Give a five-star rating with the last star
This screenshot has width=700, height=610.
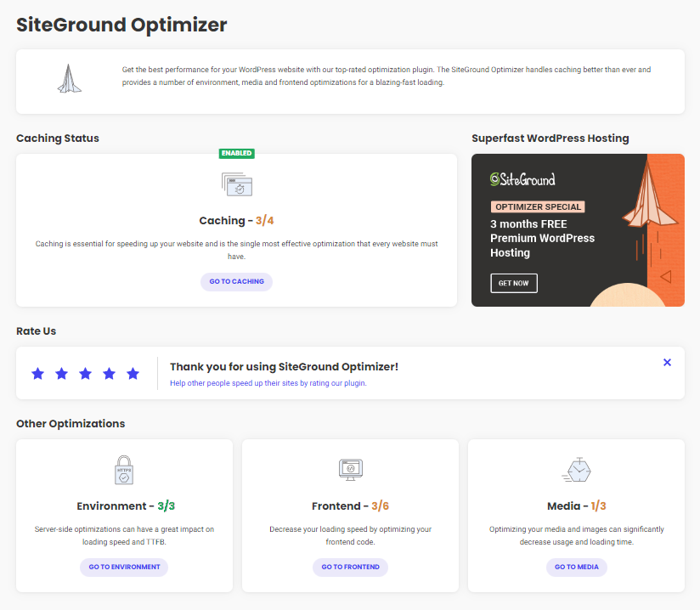pyautogui.click(x=133, y=372)
